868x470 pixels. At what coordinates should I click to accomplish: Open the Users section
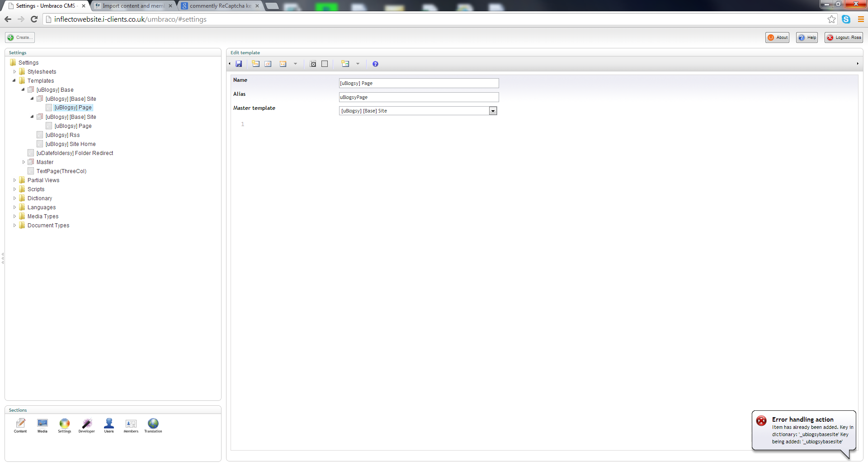(x=109, y=425)
